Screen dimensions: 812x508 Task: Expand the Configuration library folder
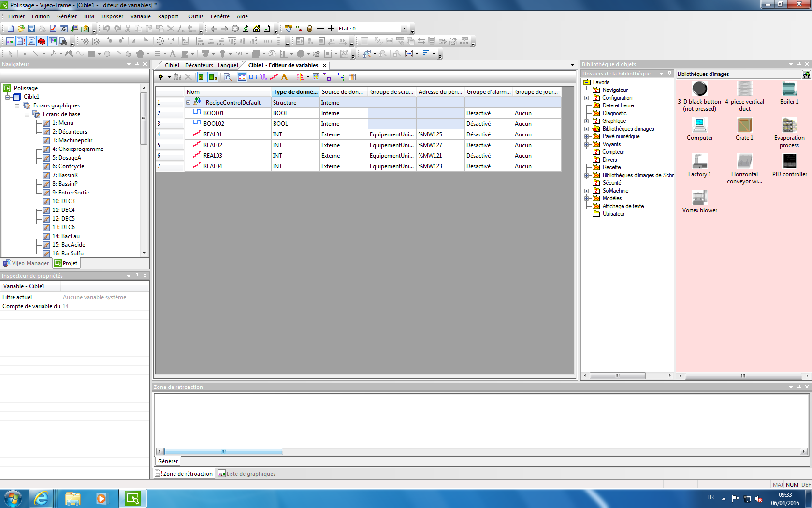[x=587, y=98]
